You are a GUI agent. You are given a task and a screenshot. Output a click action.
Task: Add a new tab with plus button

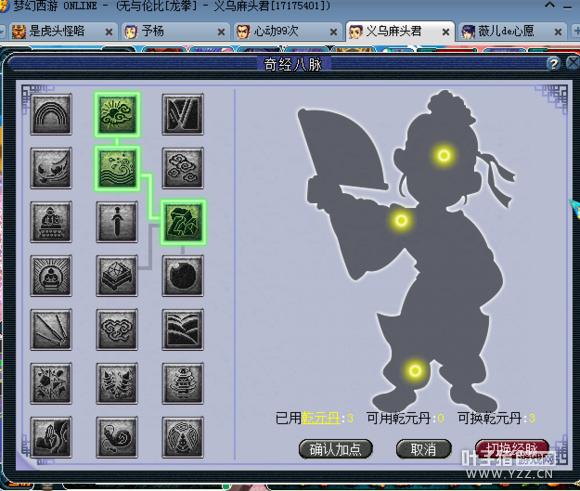576,31
